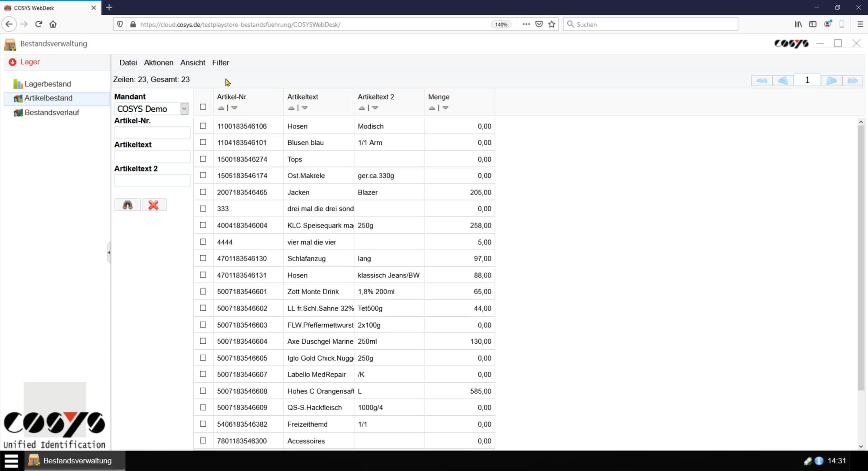Click table vertical scrollbar

pyautogui.click(x=861, y=258)
